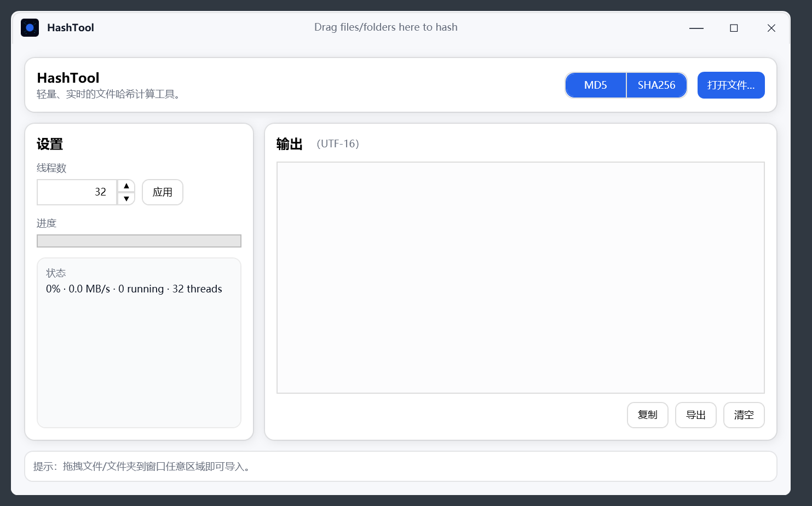Maximize the HashTool window
Screen dimensions: 812x506
coord(734,28)
